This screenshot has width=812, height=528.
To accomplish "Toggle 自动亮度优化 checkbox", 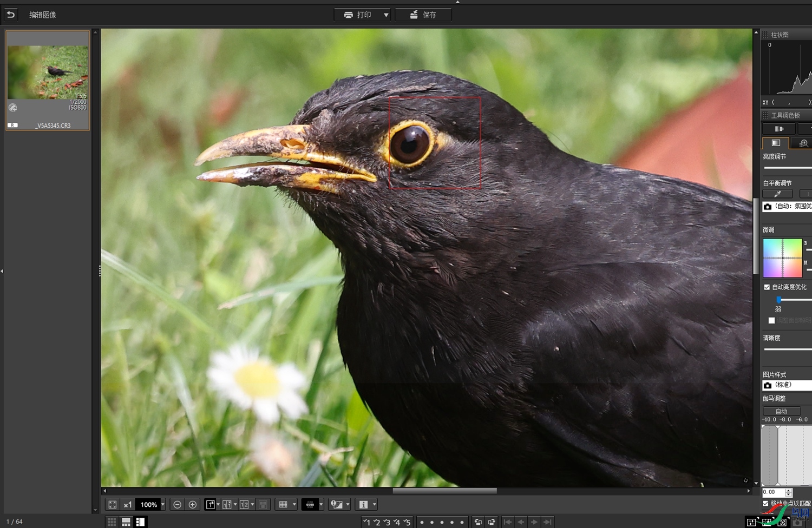I will [x=767, y=287].
